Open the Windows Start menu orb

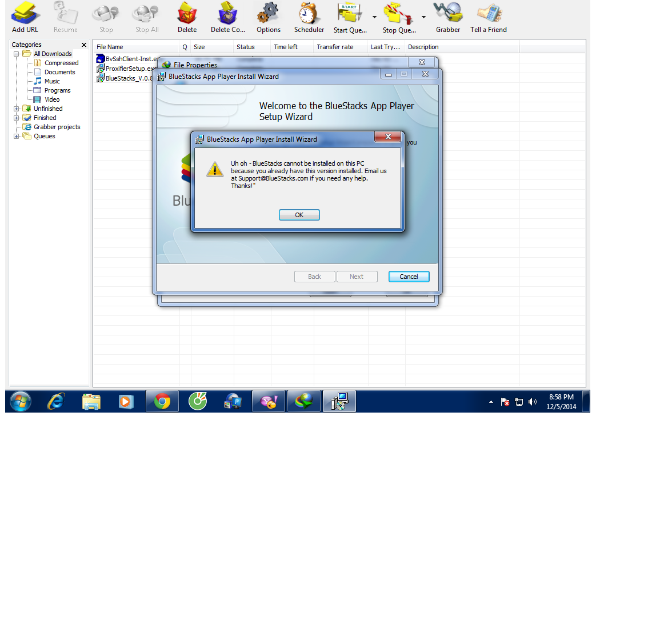(21, 401)
